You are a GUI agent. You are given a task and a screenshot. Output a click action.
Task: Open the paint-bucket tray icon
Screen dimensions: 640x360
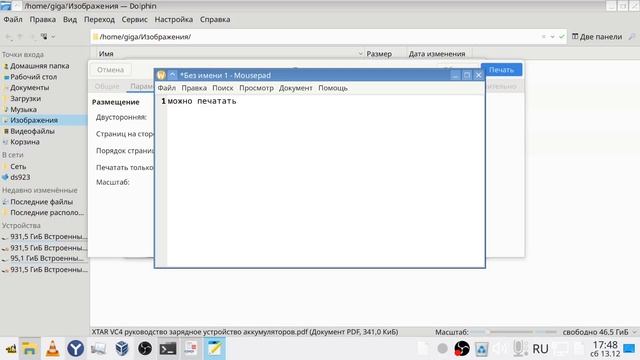point(481,349)
